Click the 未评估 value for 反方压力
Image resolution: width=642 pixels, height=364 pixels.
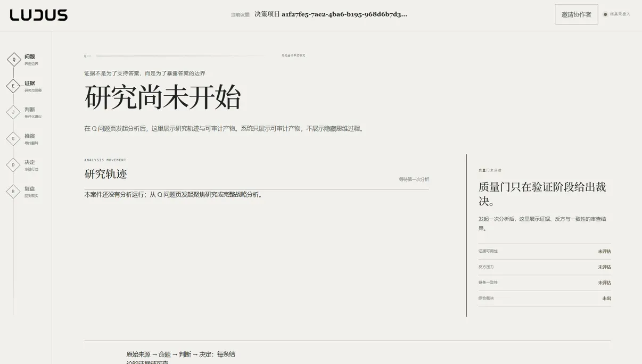tap(604, 267)
